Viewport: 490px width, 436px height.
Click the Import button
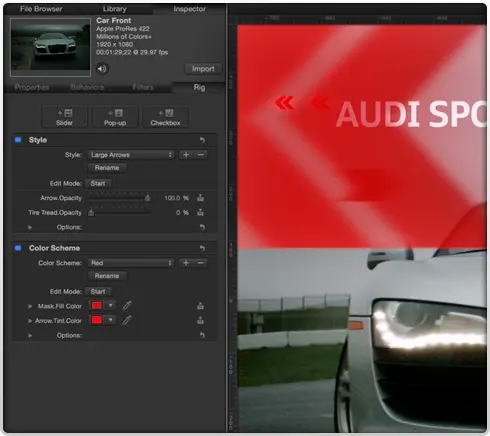coord(203,69)
